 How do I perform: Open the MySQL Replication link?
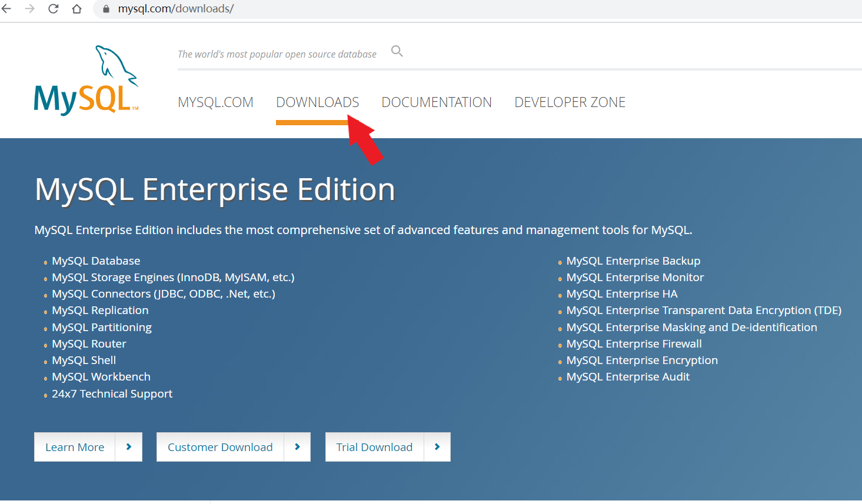[x=99, y=310]
